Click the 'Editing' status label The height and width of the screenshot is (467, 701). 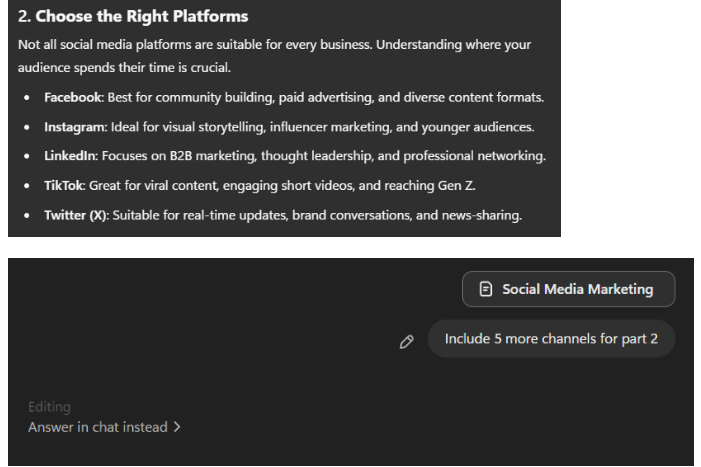(x=49, y=407)
